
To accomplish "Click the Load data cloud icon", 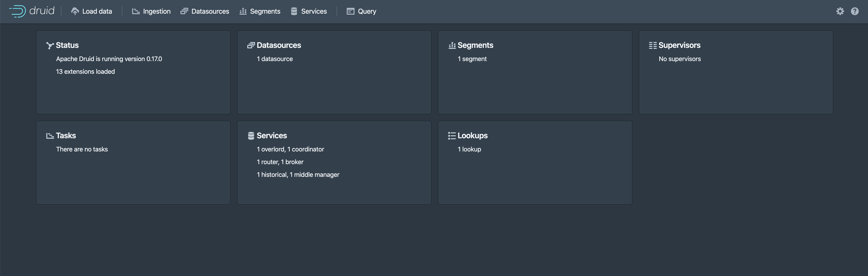I will [75, 11].
